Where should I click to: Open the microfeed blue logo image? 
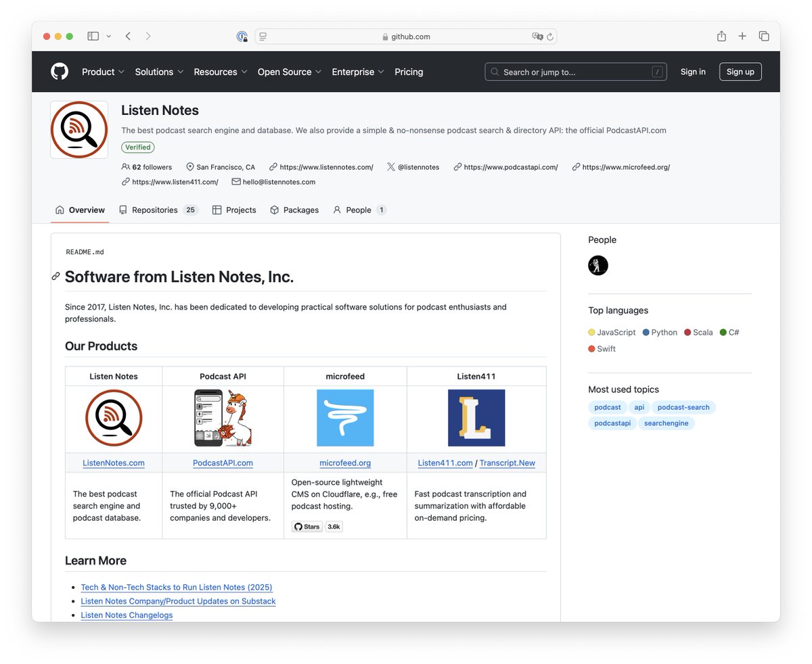click(345, 419)
